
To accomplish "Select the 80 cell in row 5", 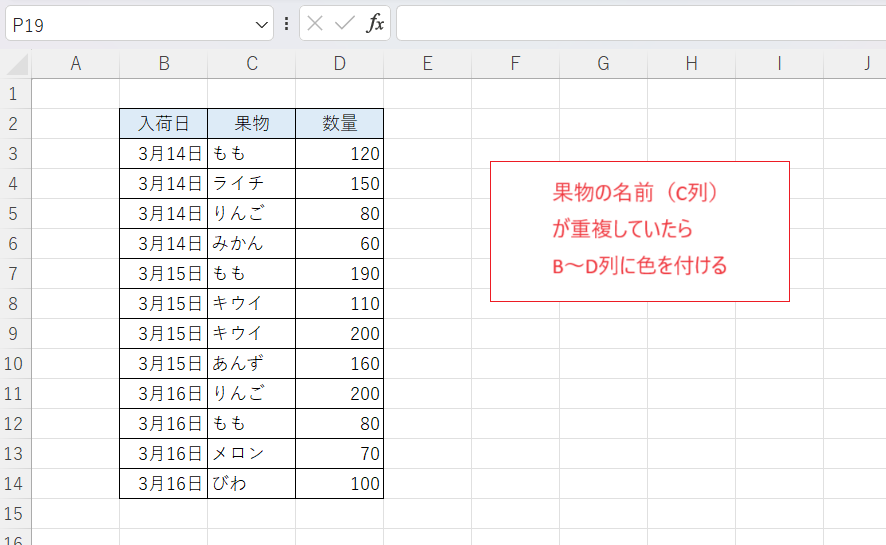I will (340, 213).
